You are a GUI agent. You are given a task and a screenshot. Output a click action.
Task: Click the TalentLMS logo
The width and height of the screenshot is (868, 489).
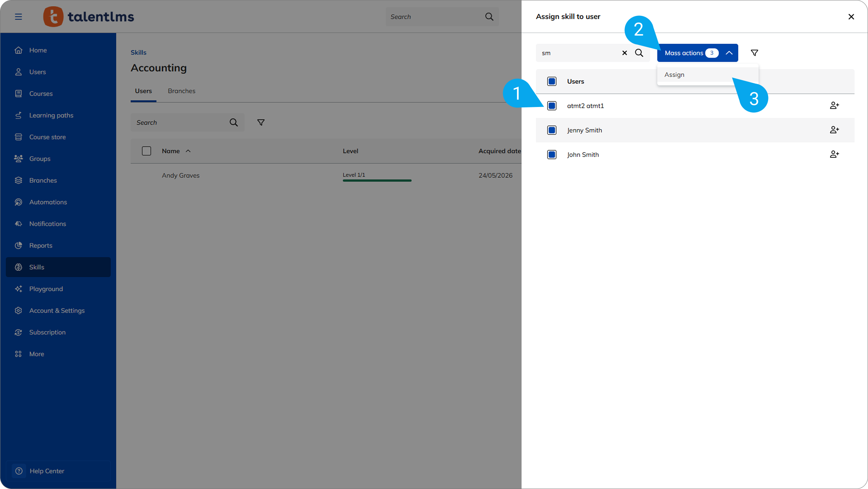(89, 17)
